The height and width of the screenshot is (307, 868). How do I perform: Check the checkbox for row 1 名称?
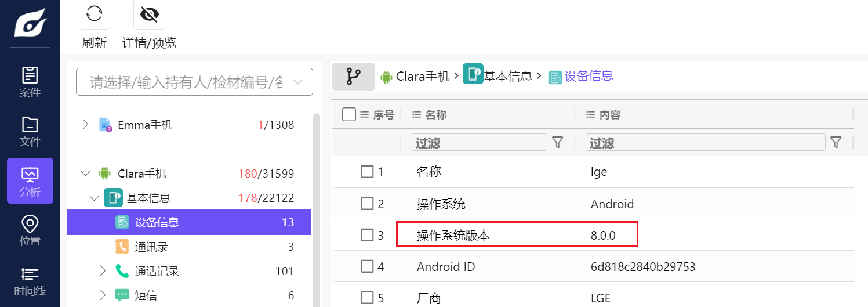point(367,172)
